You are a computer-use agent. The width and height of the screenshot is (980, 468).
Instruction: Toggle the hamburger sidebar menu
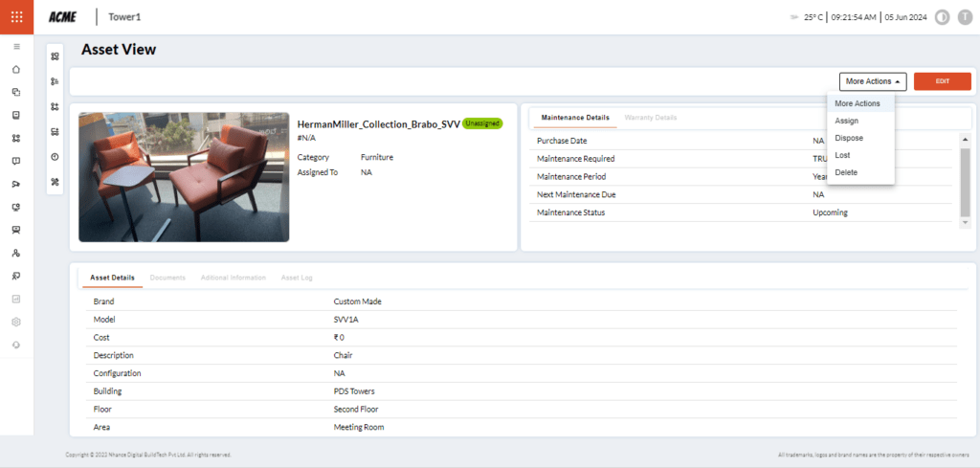coord(16,46)
